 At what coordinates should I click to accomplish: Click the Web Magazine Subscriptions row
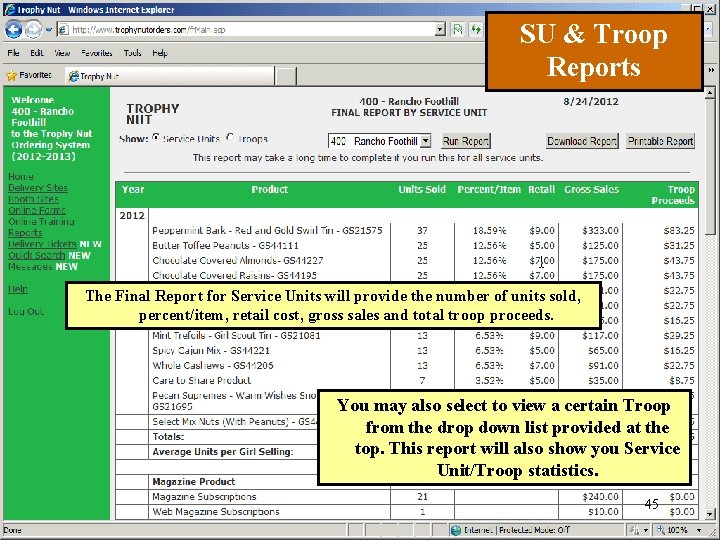click(407, 512)
